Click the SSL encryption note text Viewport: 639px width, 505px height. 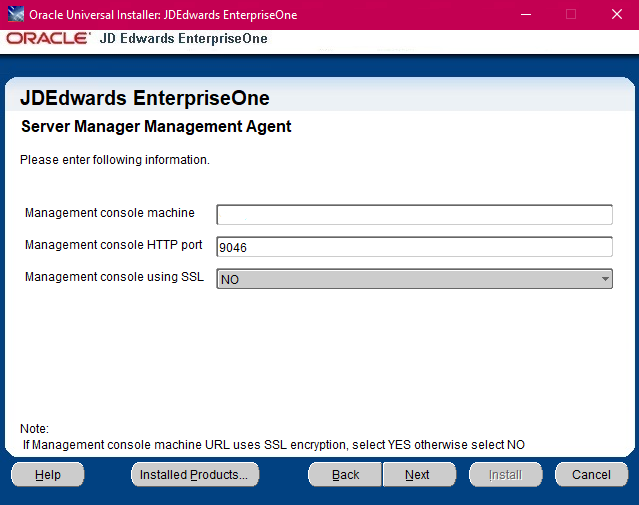(x=273, y=445)
